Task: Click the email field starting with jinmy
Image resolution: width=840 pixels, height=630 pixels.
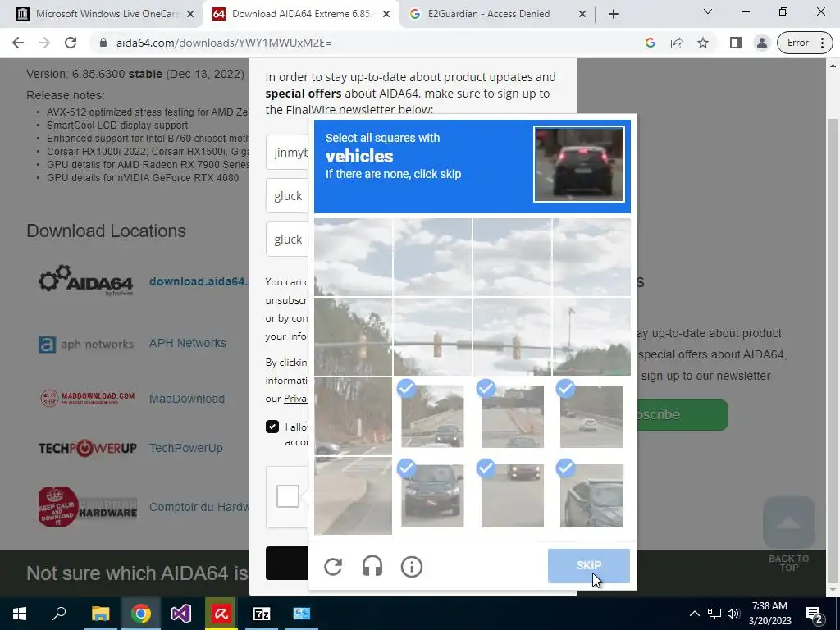Action: point(287,153)
